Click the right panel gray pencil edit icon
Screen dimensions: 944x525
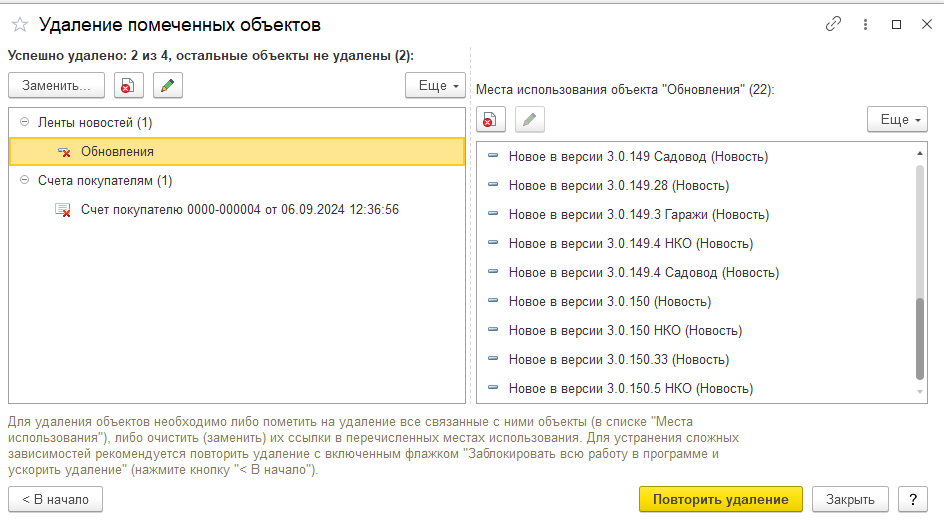[530, 119]
